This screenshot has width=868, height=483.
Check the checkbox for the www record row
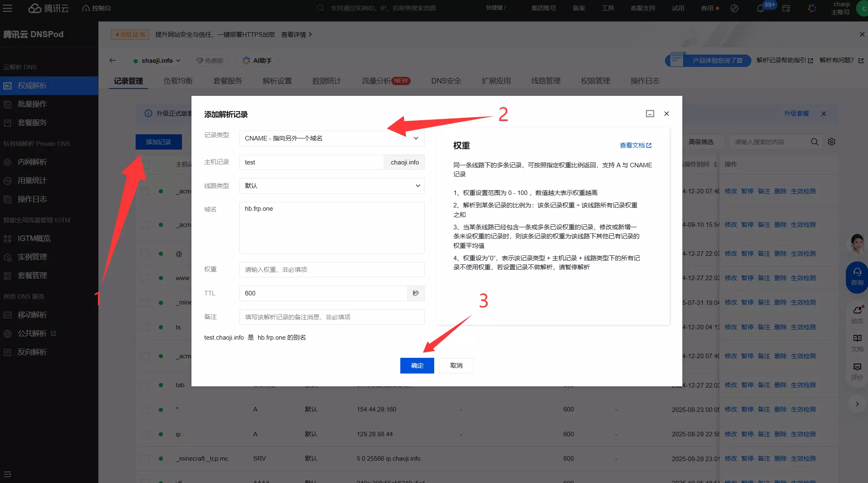[x=144, y=278]
